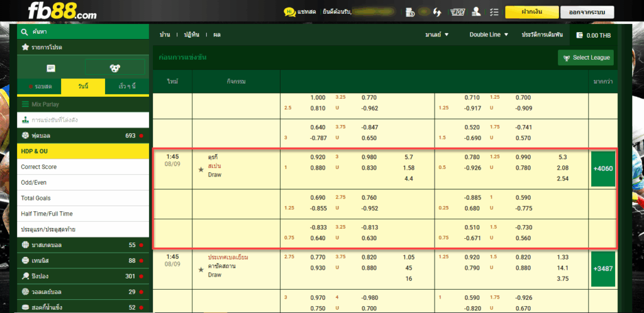The height and width of the screenshot is (313, 644).
Task: Open the Double Line view dropdown
Action: (489, 35)
